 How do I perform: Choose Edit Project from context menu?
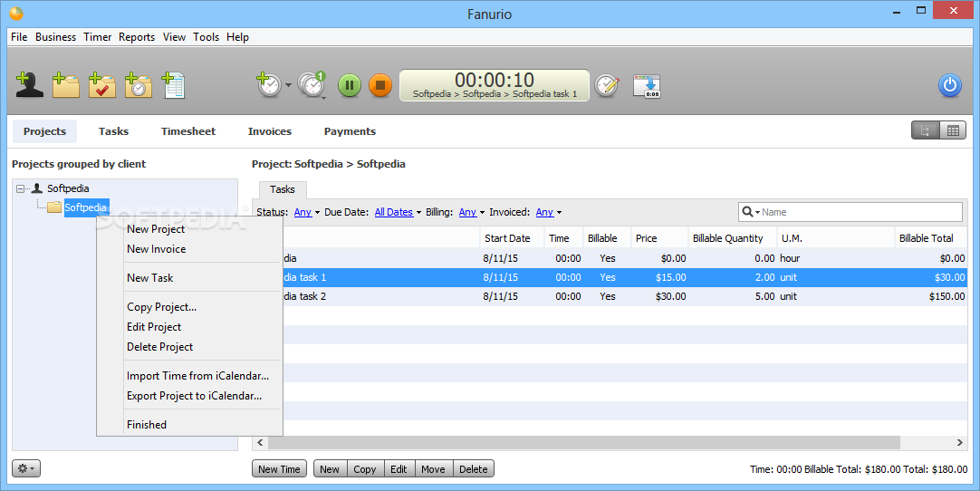[189, 327]
